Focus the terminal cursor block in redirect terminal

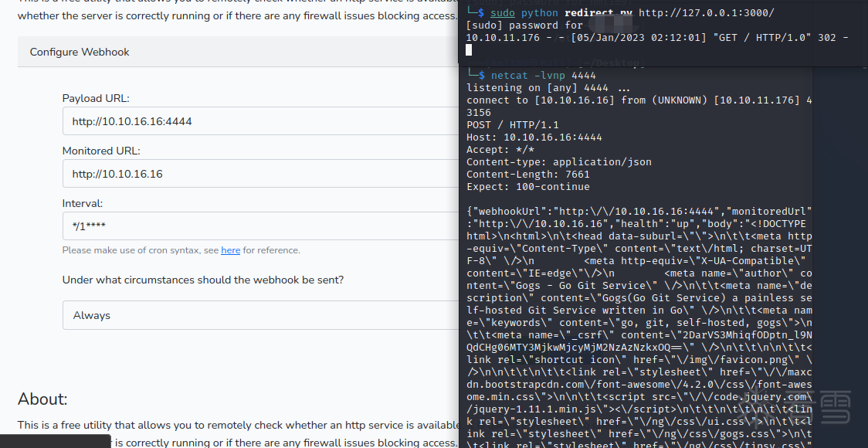click(x=469, y=50)
